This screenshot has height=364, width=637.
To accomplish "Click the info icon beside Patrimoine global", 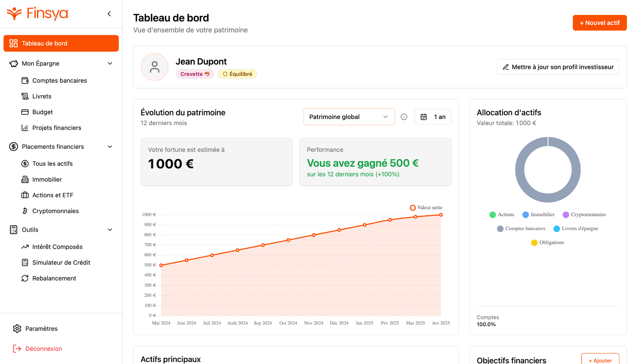I will click(x=404, y=117).
